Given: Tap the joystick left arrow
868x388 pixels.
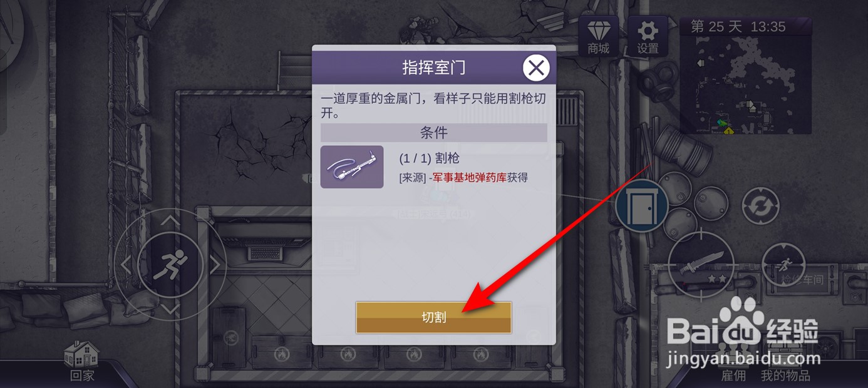Looking at the screenshot, I should click(x=126, y=265).
